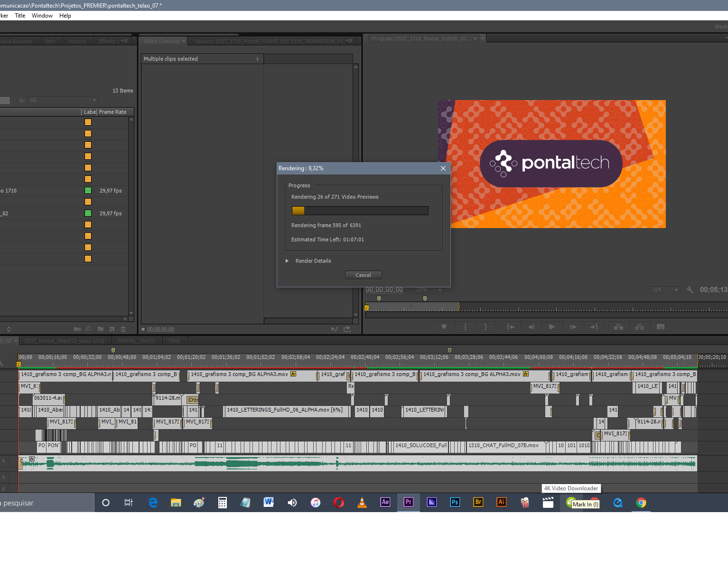Click the Play button in Program monitor
This screenshot has width=728, height=569.
(x=551, y=327)
